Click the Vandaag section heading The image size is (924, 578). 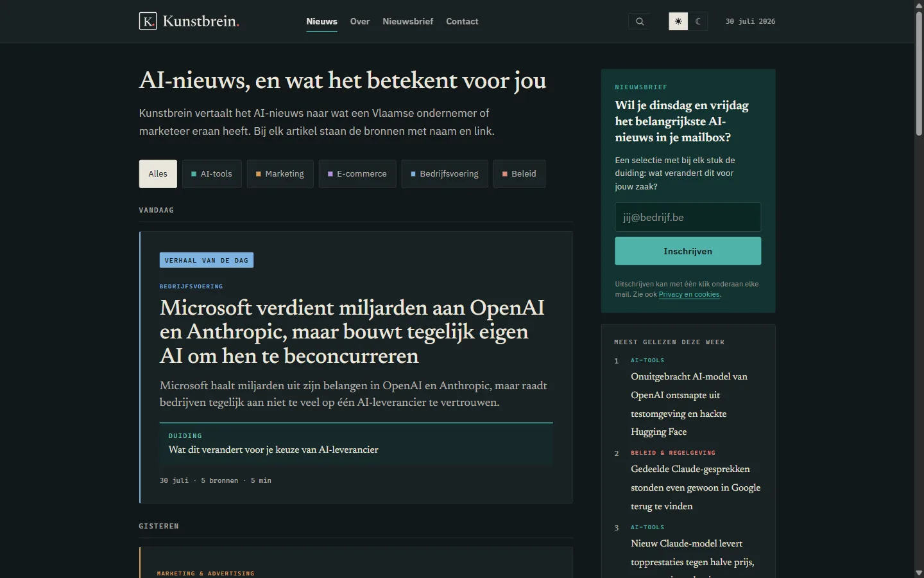157,210
